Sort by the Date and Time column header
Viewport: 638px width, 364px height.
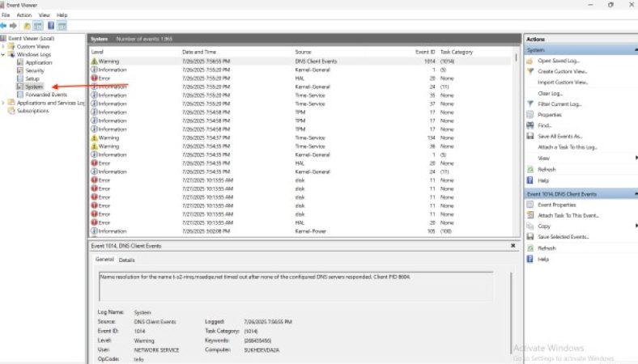click(x=199, y=52)
